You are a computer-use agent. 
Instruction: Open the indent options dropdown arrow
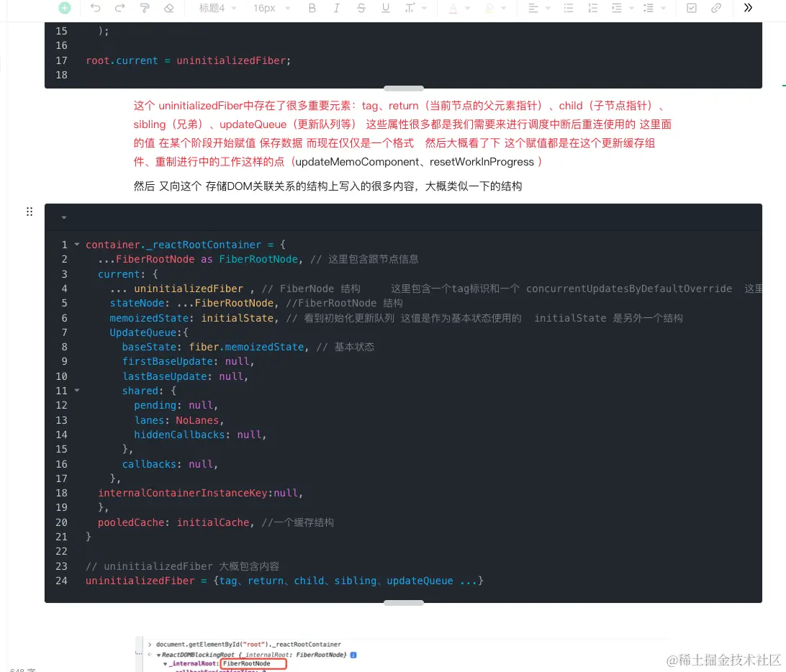pyautogui.click(x=632, y=8)
